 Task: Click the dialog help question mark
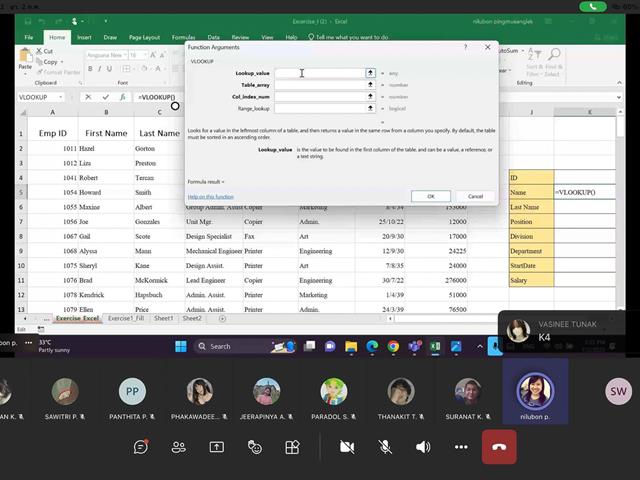[465, 47]
